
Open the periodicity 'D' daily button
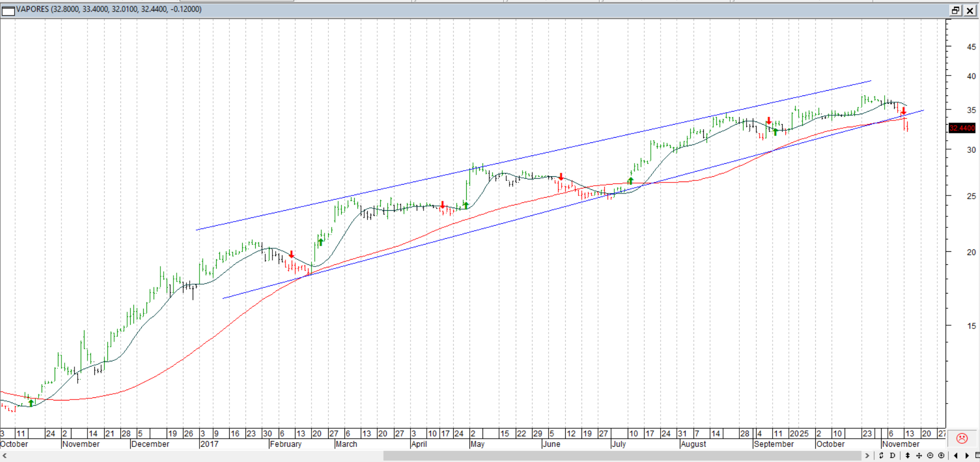point(892,455)
